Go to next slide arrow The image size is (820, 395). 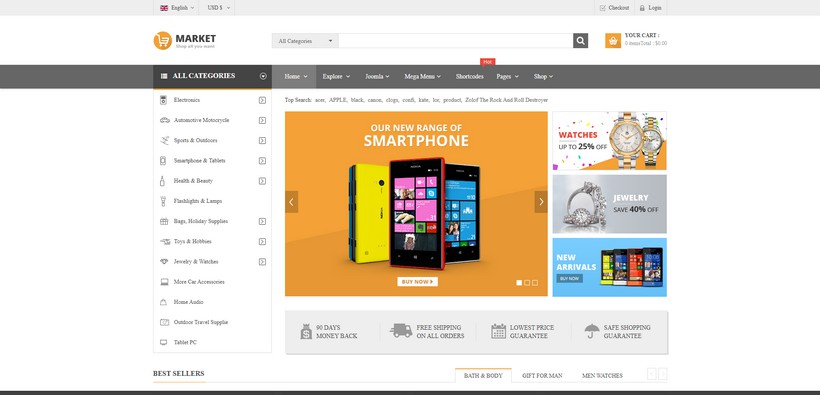[x=541, y=202]
